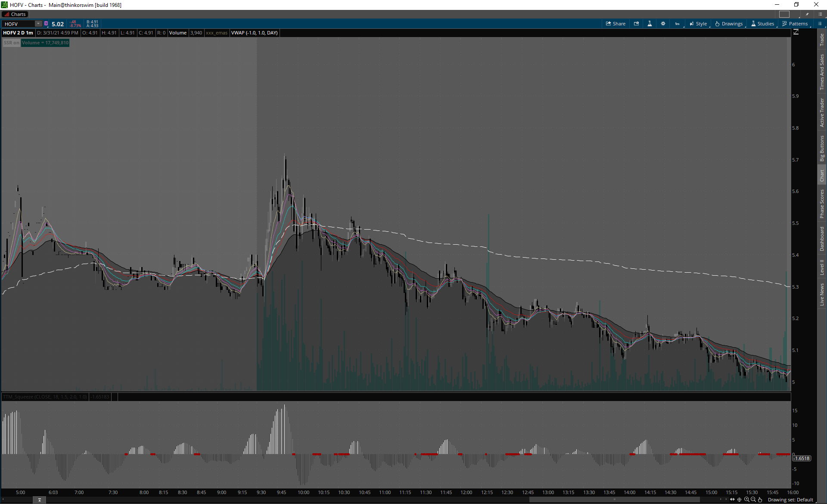
Task: Open the flask Edit Studies icon
Action: point(650,24)
